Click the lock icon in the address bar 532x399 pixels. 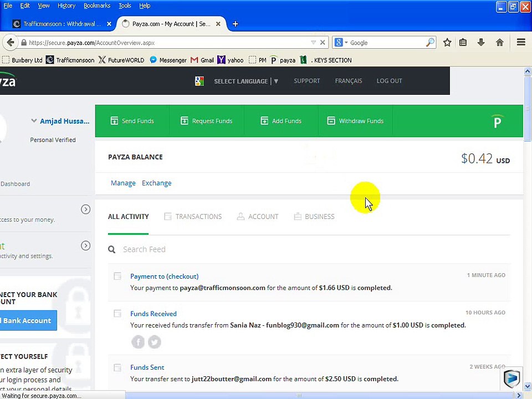tap(24, 43)
